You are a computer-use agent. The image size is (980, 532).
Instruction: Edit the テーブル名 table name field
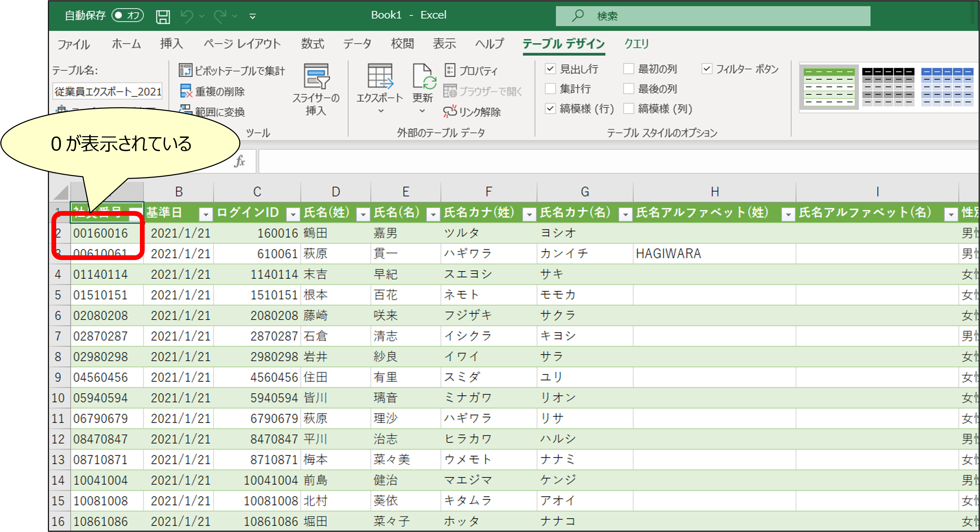(x=107, y=91)
